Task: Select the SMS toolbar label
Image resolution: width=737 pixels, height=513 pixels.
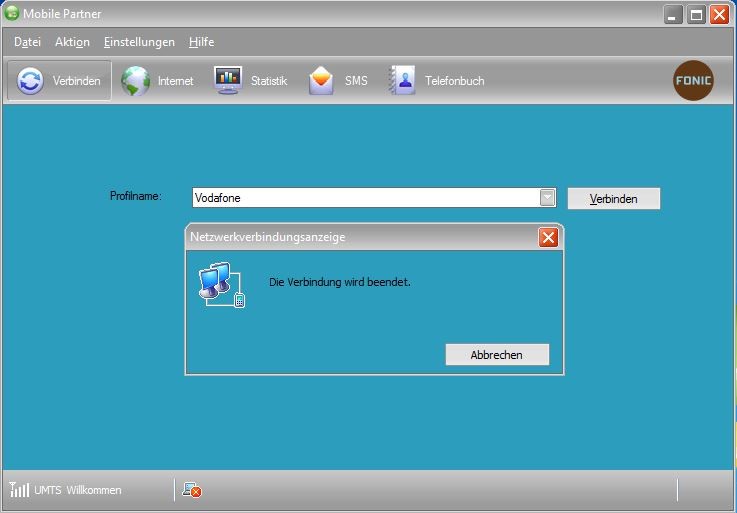Action: pyautogui.click(x=356, y=81)
